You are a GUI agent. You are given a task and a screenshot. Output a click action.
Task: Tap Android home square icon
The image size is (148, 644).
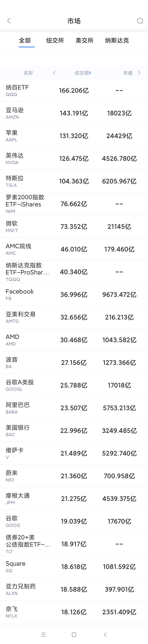(74, 635)
